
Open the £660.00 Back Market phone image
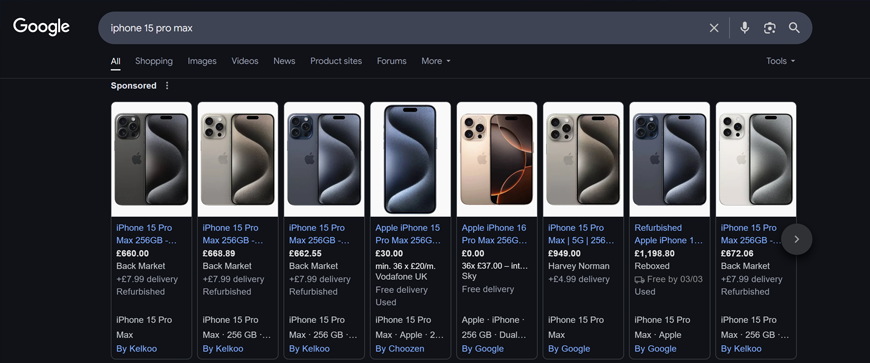pyautogui.click(x=151, y=159)
